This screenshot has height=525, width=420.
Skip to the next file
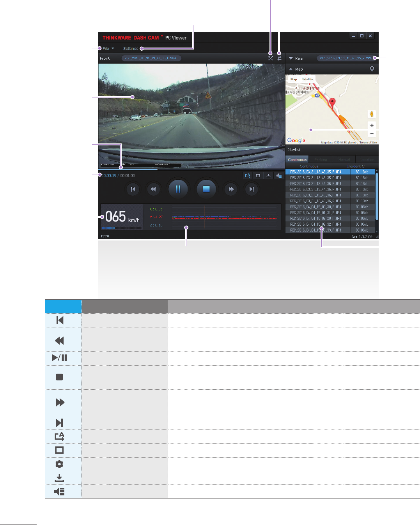pyautogui.click(x=252, y=189)
